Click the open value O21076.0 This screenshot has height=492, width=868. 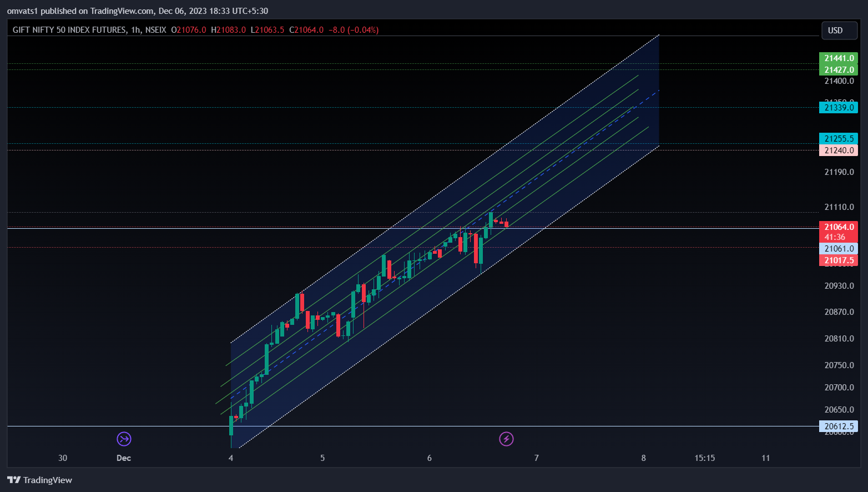pos(189,30)
